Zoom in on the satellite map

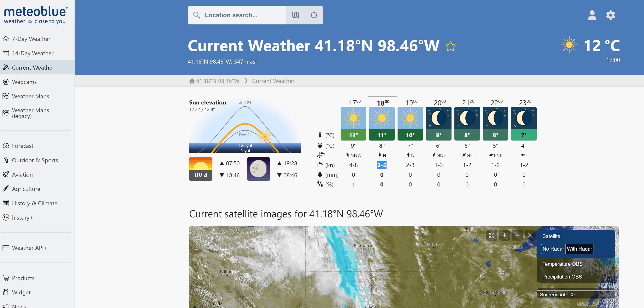pos(504,235)
